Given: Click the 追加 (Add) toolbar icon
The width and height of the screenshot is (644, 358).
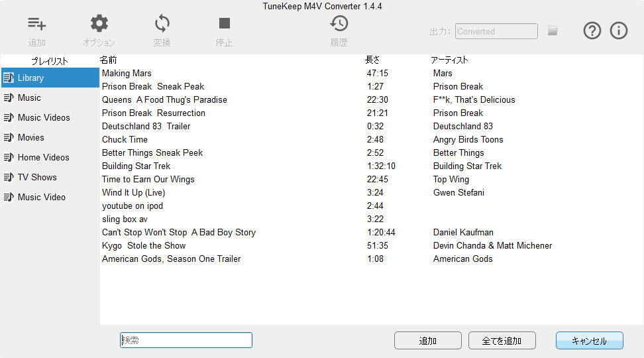Looking at the screenshot, I should coord(36,24).
